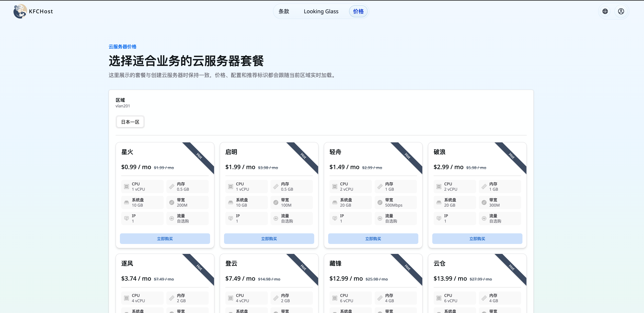The height and width of the screenshot is (313, 644).
Task: Click 立即购买 on the 启明 plan
Action: 269,238
